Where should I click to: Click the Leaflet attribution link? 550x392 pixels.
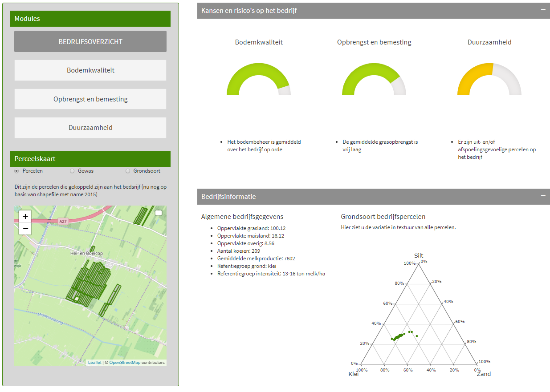coord(94,363)
